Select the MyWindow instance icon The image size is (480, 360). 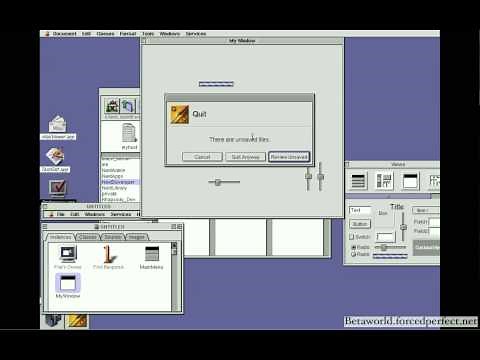point(68,283)
